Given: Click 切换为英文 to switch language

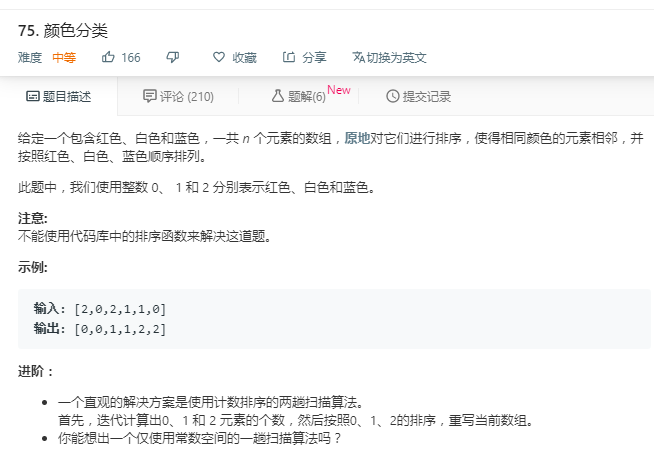Looking at the screenshot, I should coord(390,57).
